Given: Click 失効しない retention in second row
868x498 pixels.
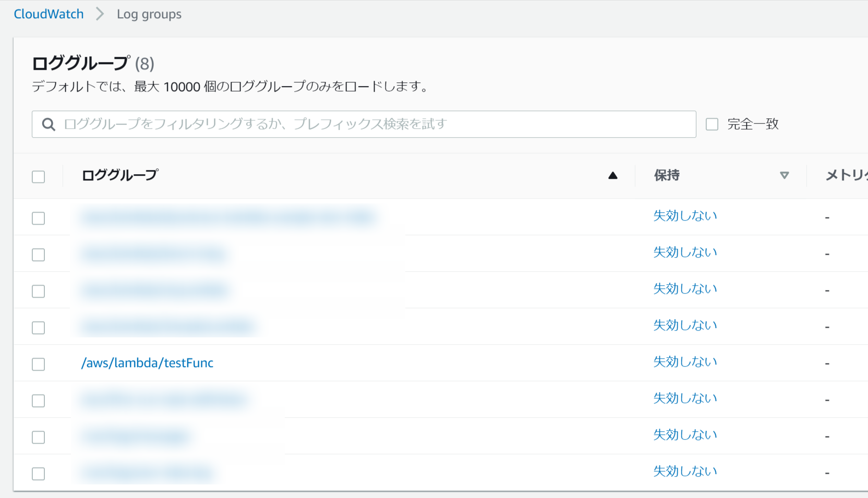Looking at the screenshot, I should (685, 252).
